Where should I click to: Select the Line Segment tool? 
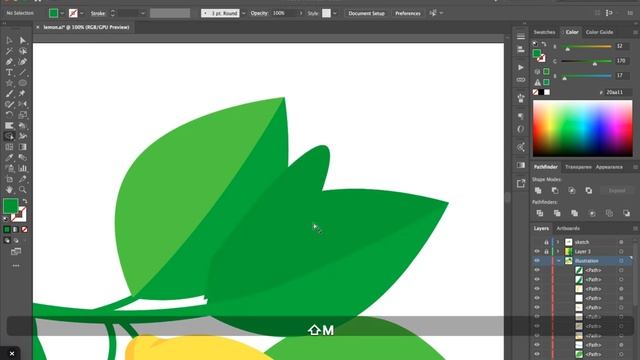click(22, 72)
